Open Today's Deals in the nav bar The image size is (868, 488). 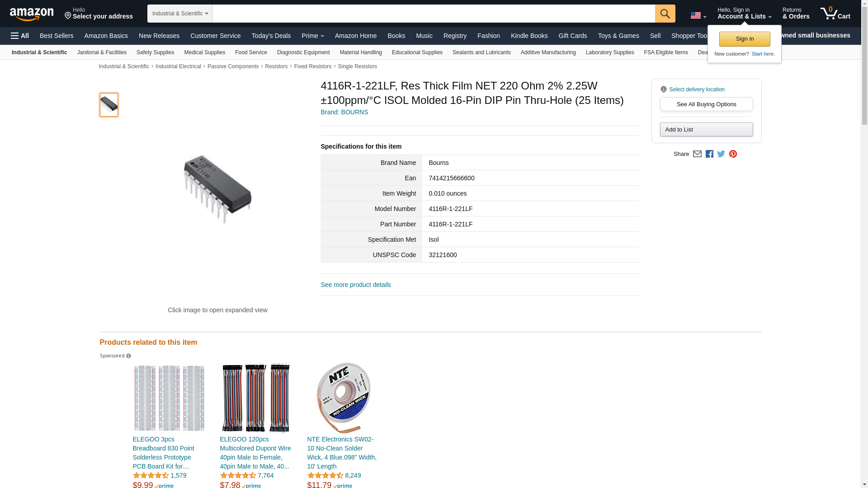point(271,36)
